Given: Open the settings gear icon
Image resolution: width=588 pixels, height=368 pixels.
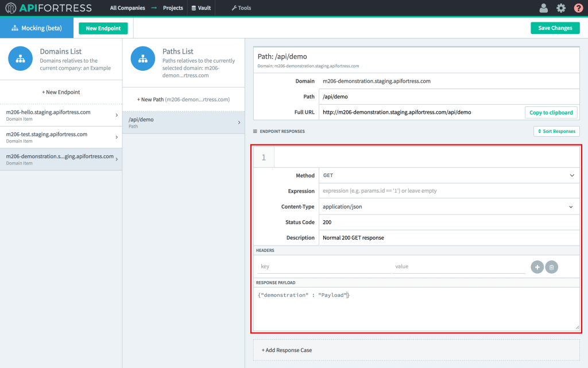Looking at the screenshot, I should (x=561, y=8).
